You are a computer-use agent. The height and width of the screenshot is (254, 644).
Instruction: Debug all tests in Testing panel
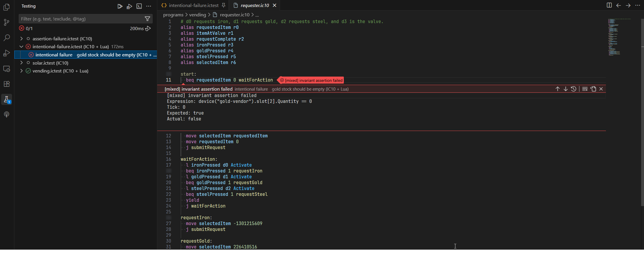click(129, 6)
